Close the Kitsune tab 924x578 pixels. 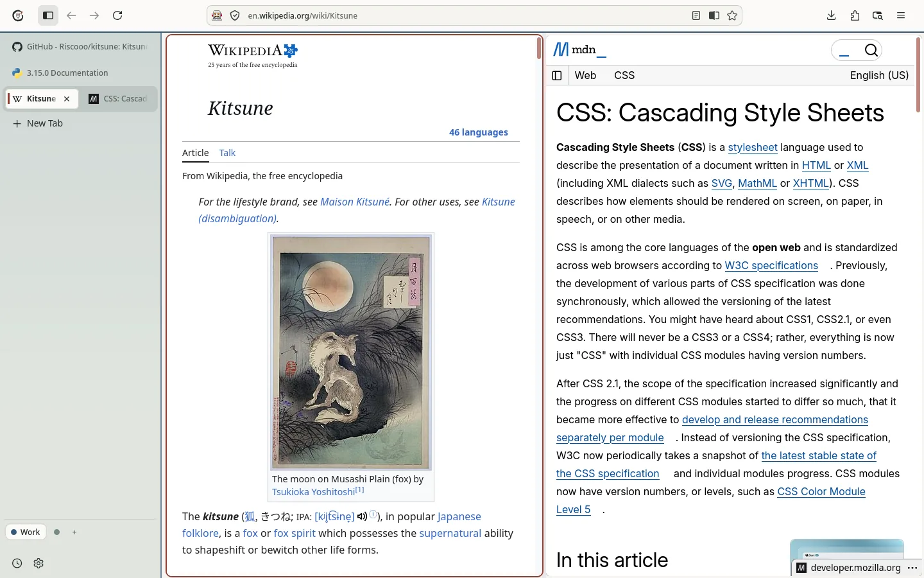pyautogui.click(x=67, y=99)
